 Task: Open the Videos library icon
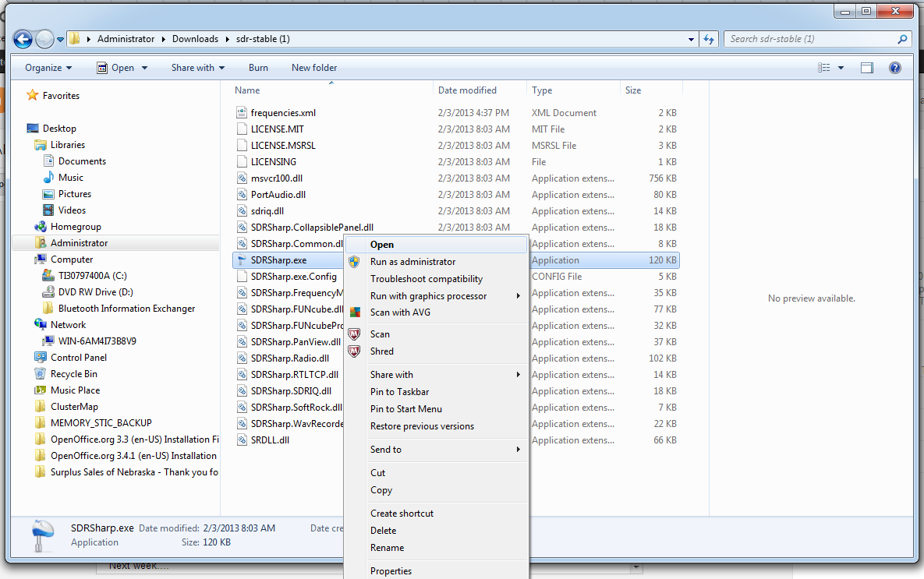pyautogui.click(x=49, y=210)
